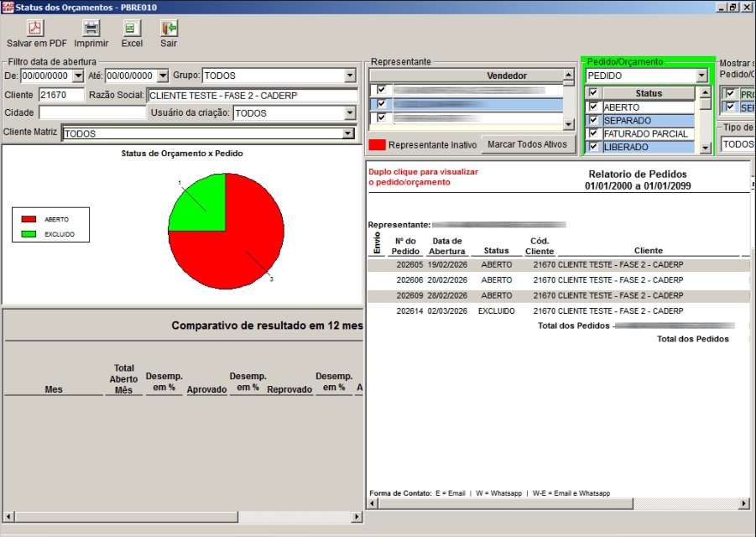Click the CAD ERP title bar icon
Image resolution: width=756 pixels, height=537 pixels.
coord(8,8)
